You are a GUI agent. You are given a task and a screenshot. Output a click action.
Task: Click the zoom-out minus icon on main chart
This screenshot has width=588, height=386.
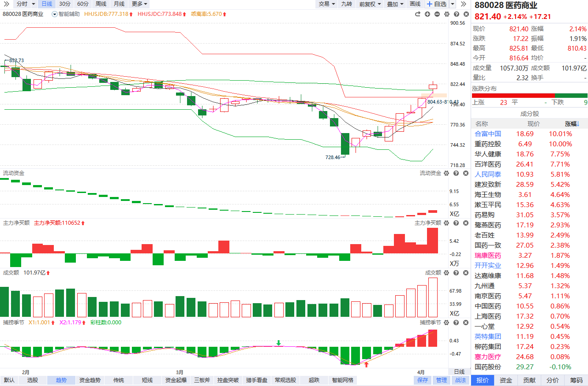pos(437,14)
